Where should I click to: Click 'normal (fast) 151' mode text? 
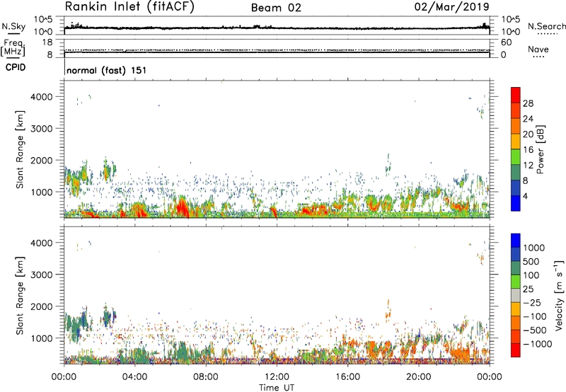coord(107,70)
